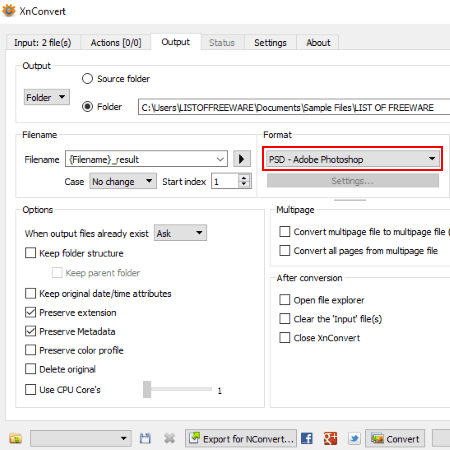
Task: Click the XnConvert app logo in title bar
Action: coord(9,11)
